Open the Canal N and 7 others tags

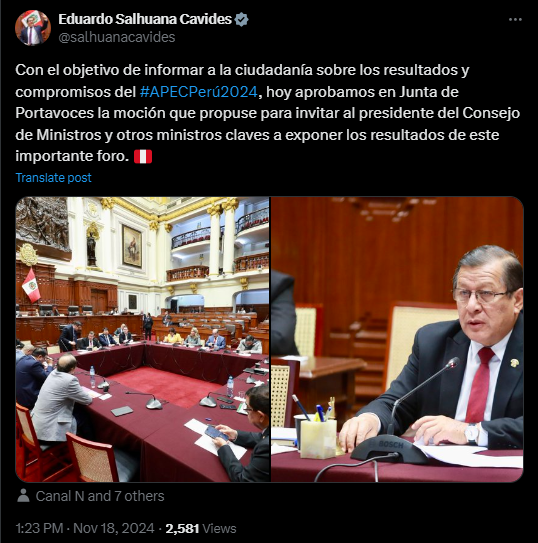100,496
